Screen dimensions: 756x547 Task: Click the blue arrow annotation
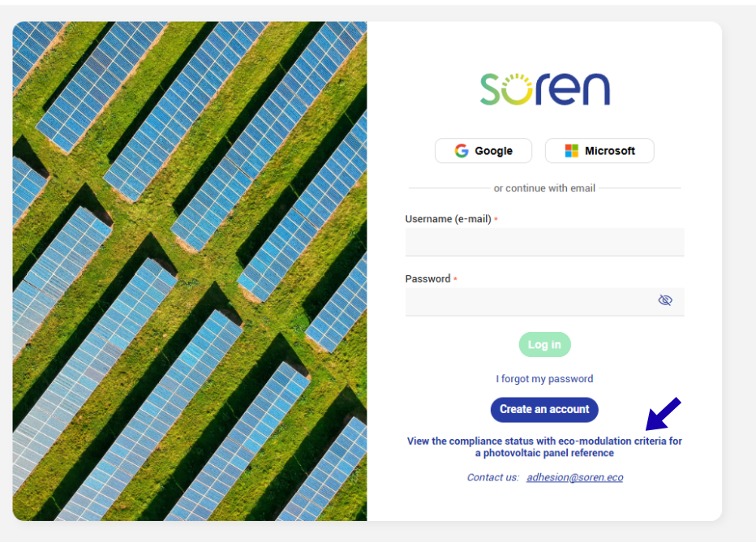click(x=663, y=414)
